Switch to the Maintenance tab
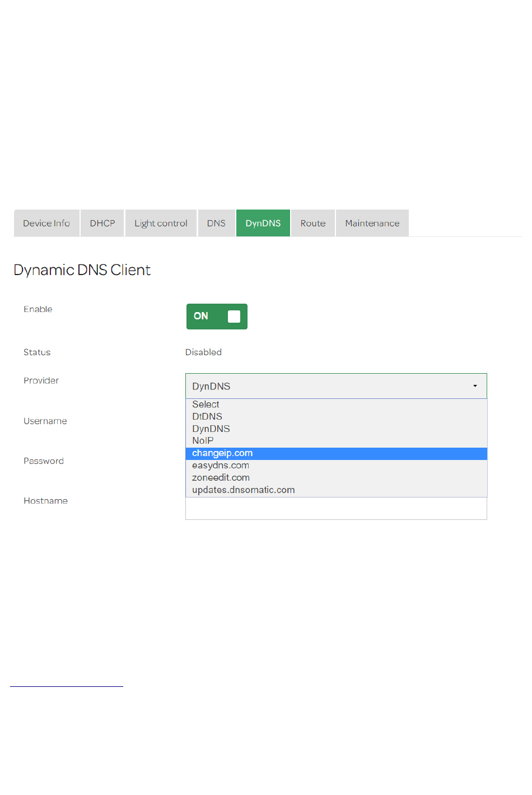 point(372,223)
